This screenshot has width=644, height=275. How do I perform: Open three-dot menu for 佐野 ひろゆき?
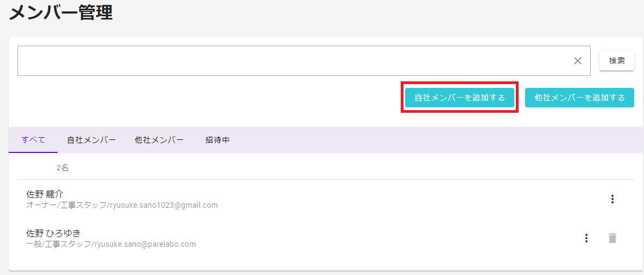tap(586, 238)
